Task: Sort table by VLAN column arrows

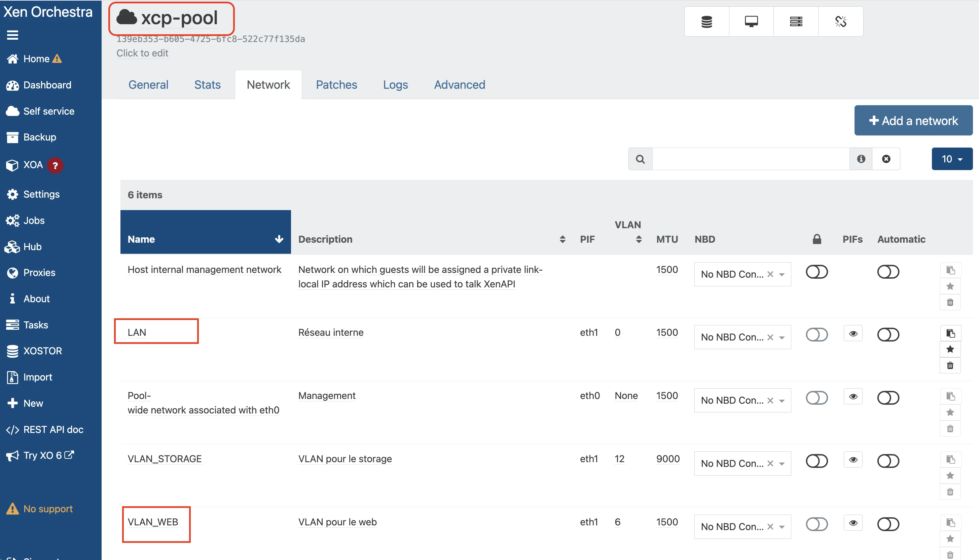Action: 639,239
